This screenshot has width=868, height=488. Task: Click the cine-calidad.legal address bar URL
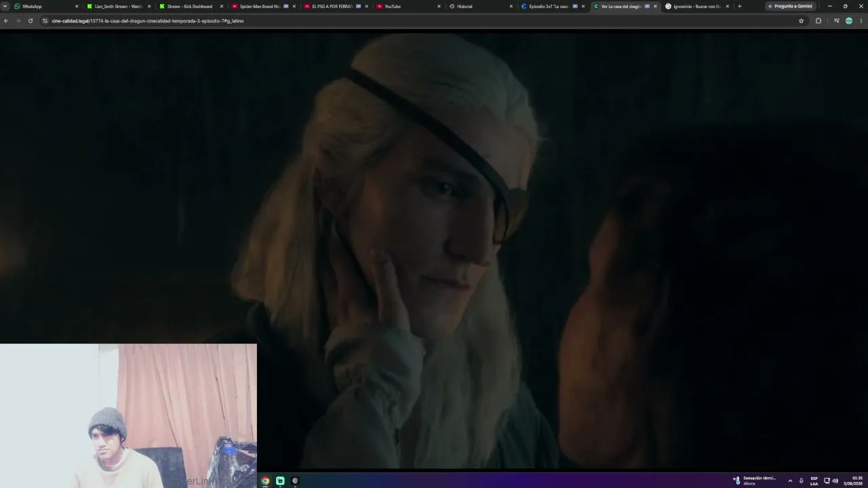click(148, 21)
